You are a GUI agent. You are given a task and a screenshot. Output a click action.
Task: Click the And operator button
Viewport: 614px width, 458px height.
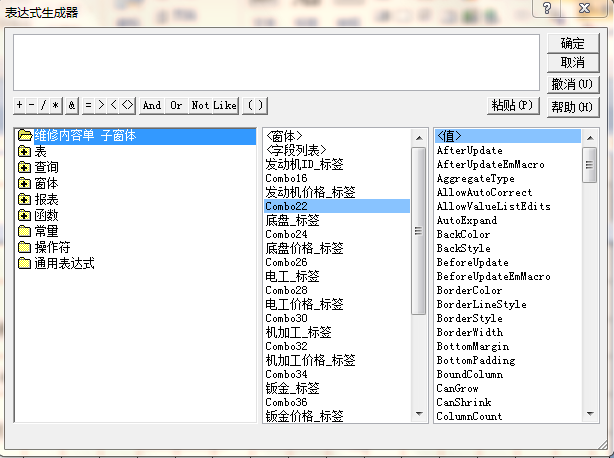coord(151,105)
